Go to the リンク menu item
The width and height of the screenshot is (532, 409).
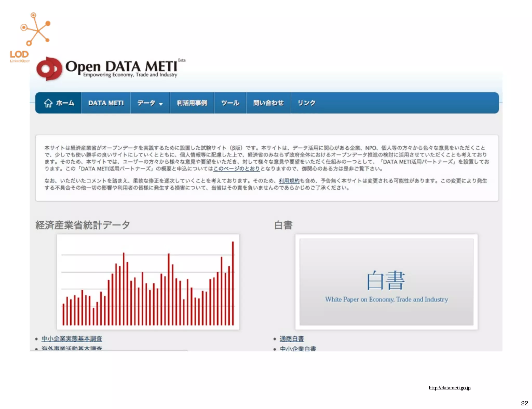[x=307, y=103]
